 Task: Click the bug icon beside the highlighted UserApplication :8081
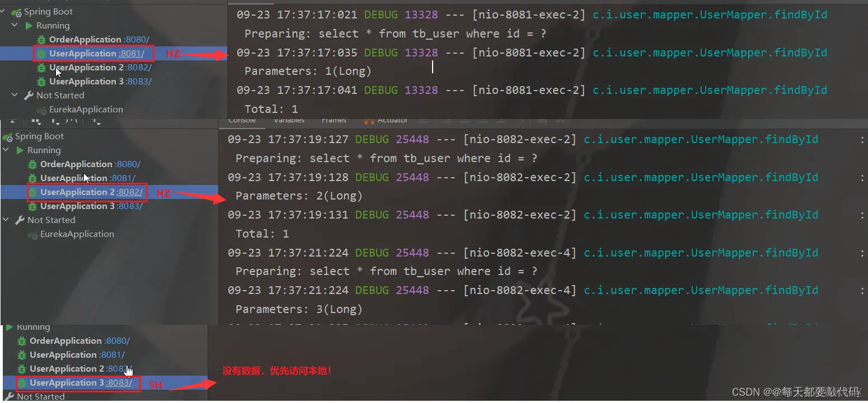[41, 54]
